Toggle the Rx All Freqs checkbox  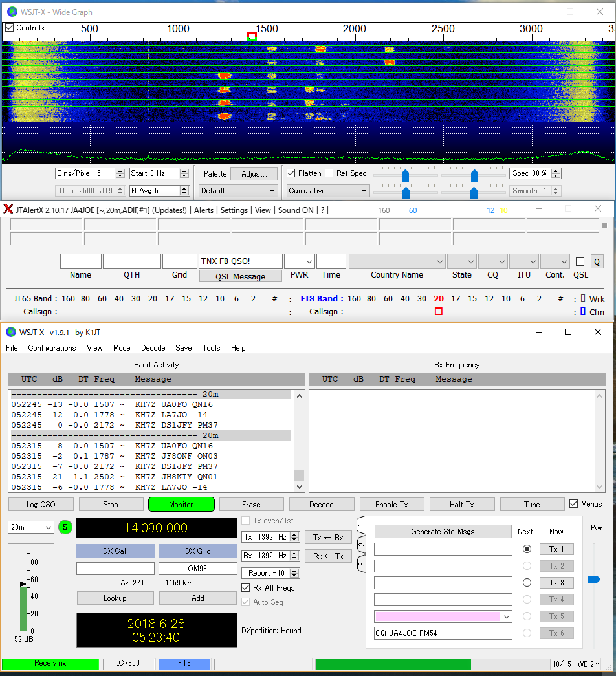coord(246,588)
